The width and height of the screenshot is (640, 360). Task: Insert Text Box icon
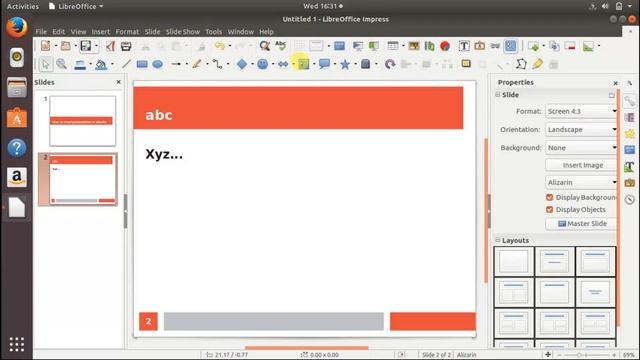pos(464,46)
